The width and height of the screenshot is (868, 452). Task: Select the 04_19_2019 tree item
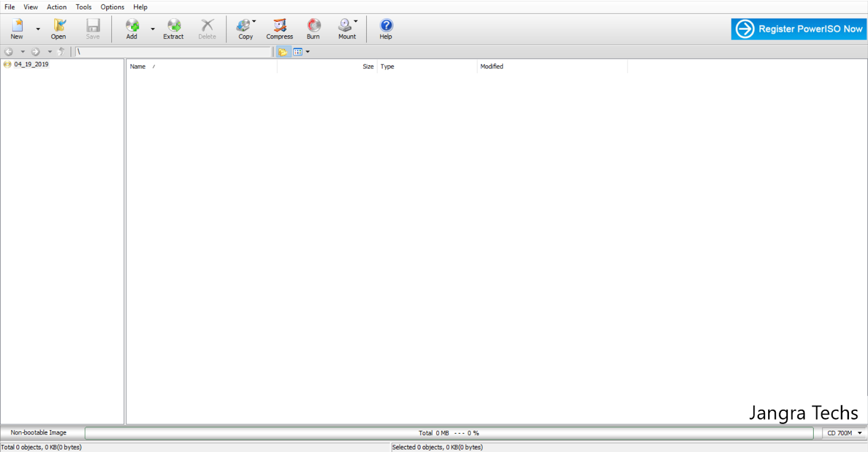tap(31, 64)
